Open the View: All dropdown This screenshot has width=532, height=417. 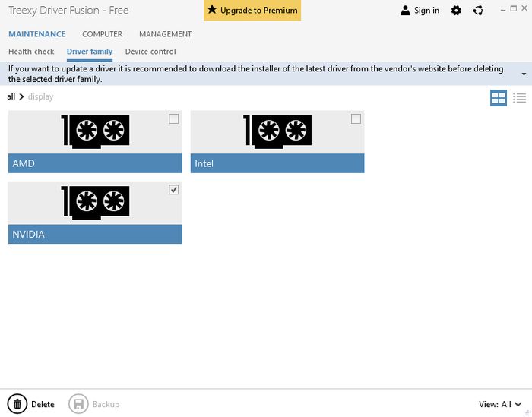pyautogui.click(x=500, y=404)
